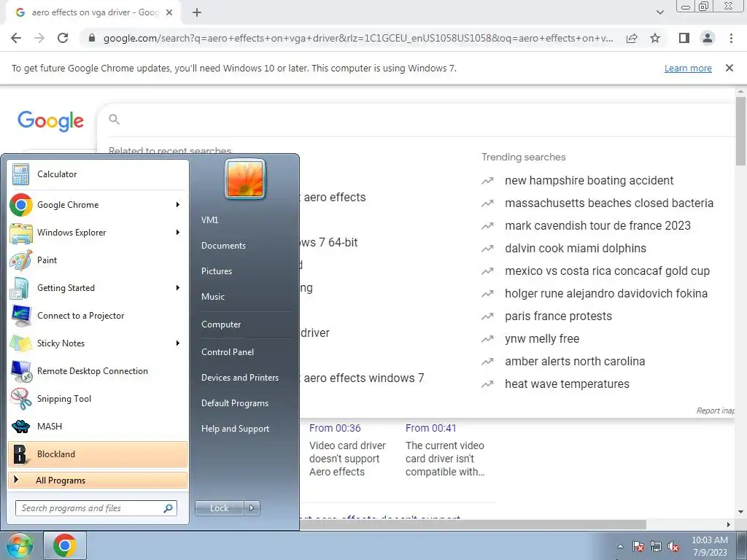Select Connect to a Projector

pyautogui.click(x=98, y=315)
